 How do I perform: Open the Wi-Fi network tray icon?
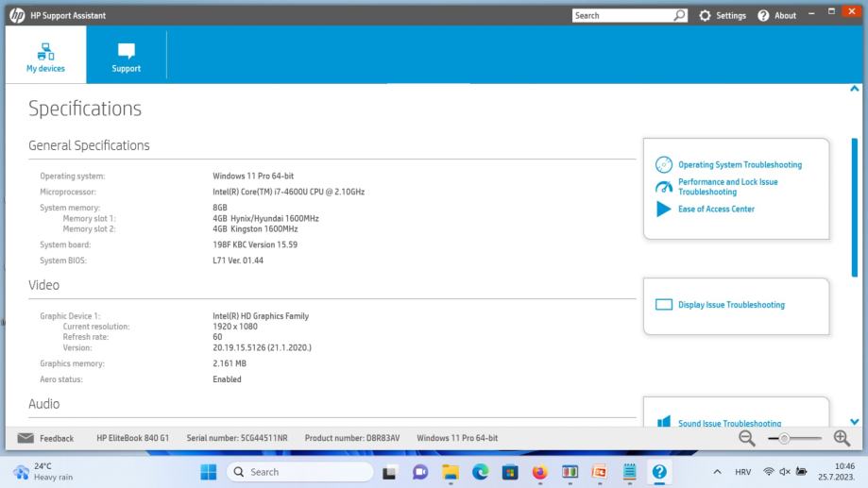[769, 472]
